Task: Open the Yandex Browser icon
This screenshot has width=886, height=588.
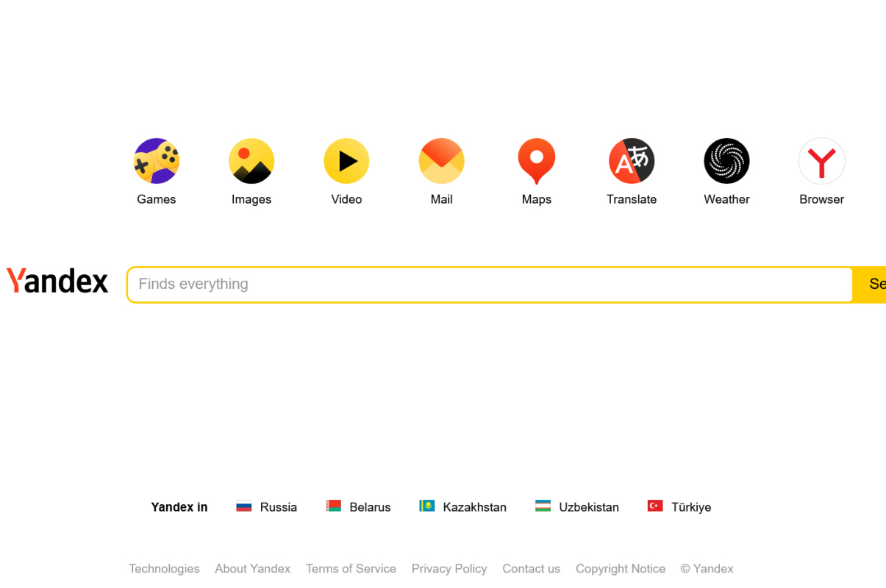Action: coord(821,161)
